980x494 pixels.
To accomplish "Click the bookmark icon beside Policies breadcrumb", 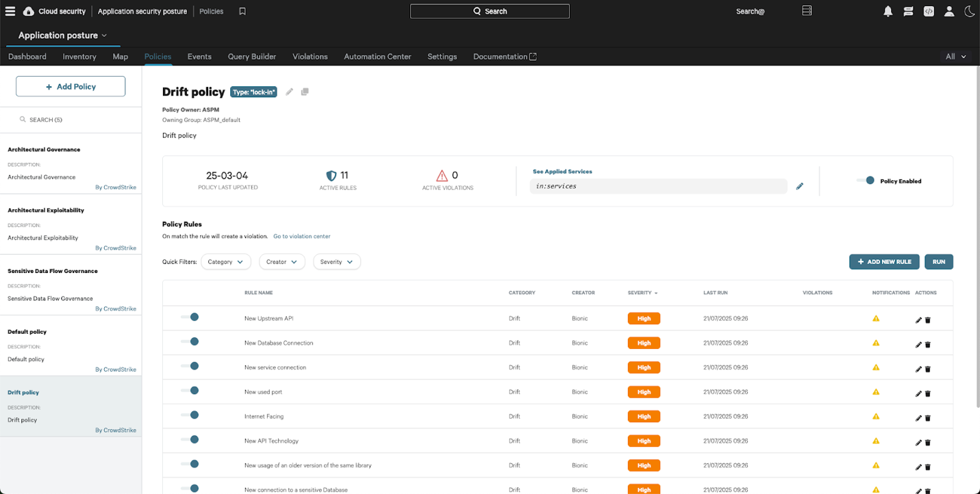I will click(x=242, y=12).
